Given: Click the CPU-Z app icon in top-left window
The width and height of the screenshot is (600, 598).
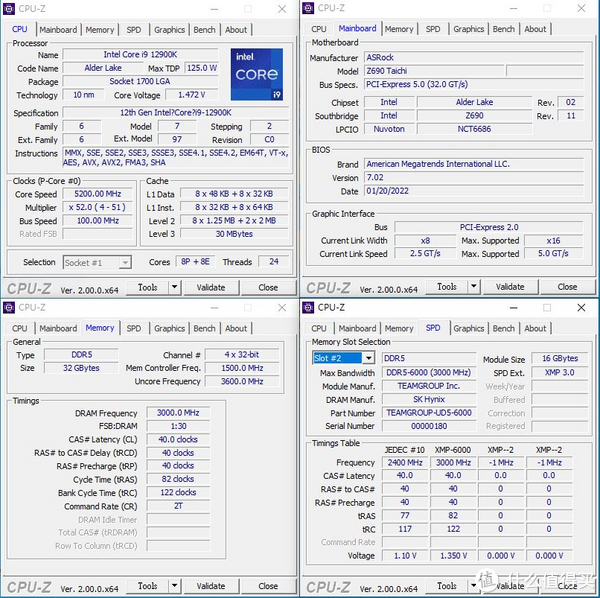Looking at the screenshot, I should click(x=9, y=8).
